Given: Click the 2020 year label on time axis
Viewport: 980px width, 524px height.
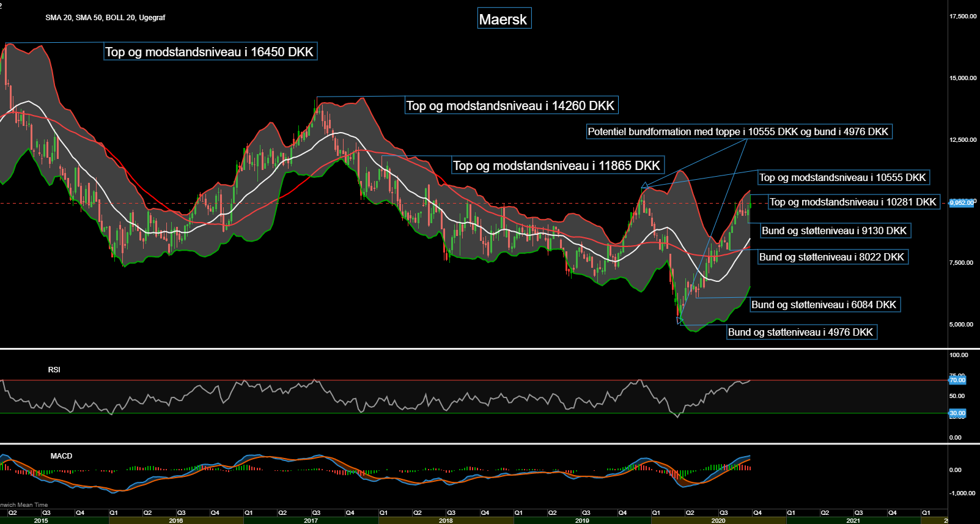Looking at the screenshot, I should pyautogui.click(x=718, y=520).
